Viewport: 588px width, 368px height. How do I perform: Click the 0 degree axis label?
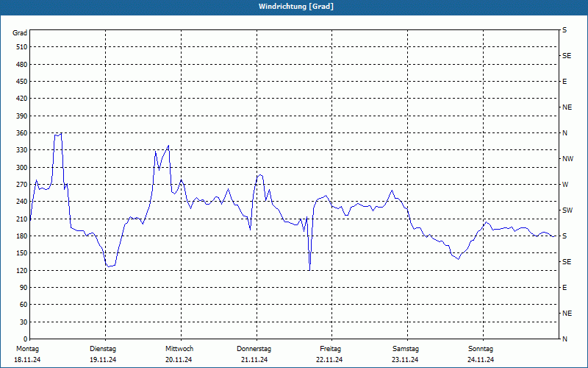[x=26, y=339]
